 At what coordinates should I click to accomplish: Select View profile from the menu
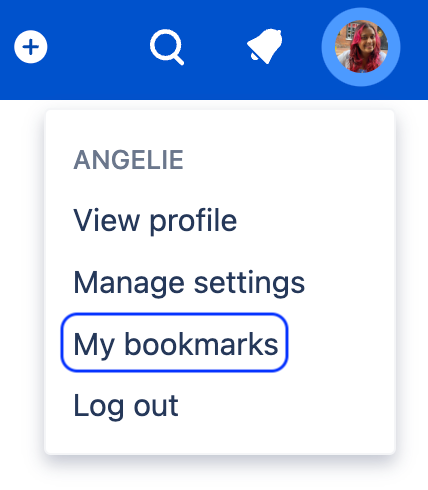(155, 220)
